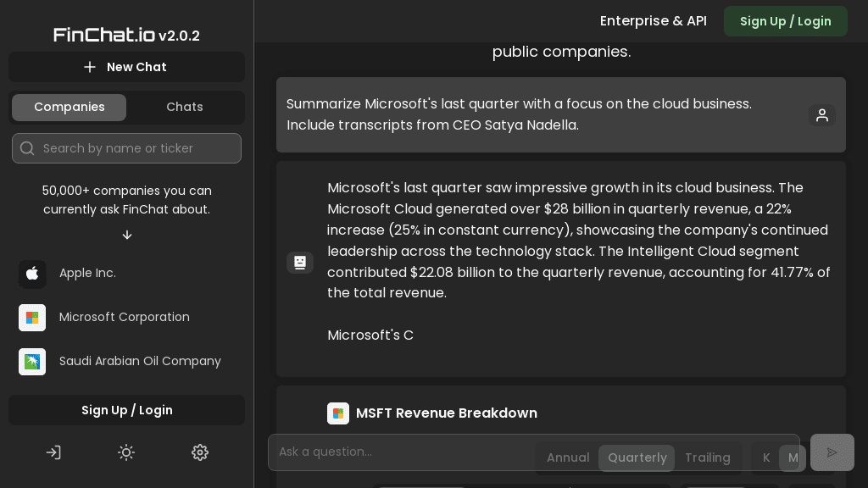Screen dimensions: 868x488
Task: Focus the search by name or ticker field
Action: pyautogui.click(x=136, y=148)
